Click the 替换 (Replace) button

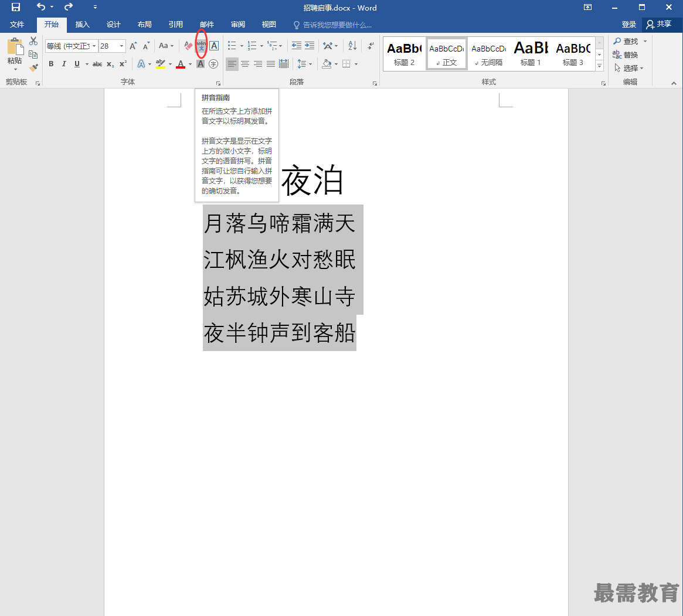[x=626, y=55]
